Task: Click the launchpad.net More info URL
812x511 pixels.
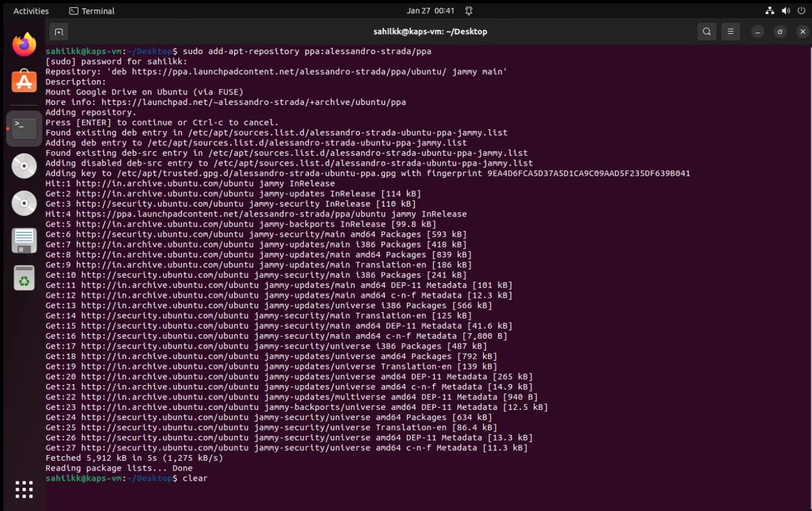Action: (253, 102)
